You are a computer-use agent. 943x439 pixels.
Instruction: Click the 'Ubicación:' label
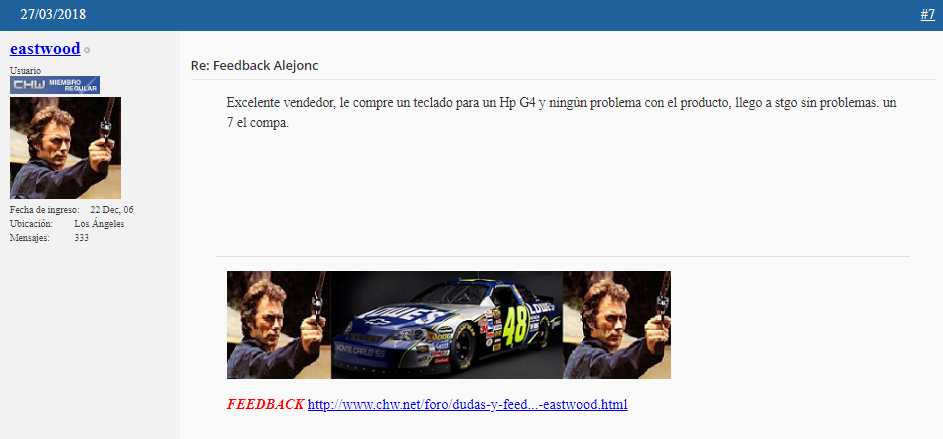point(31,224)
